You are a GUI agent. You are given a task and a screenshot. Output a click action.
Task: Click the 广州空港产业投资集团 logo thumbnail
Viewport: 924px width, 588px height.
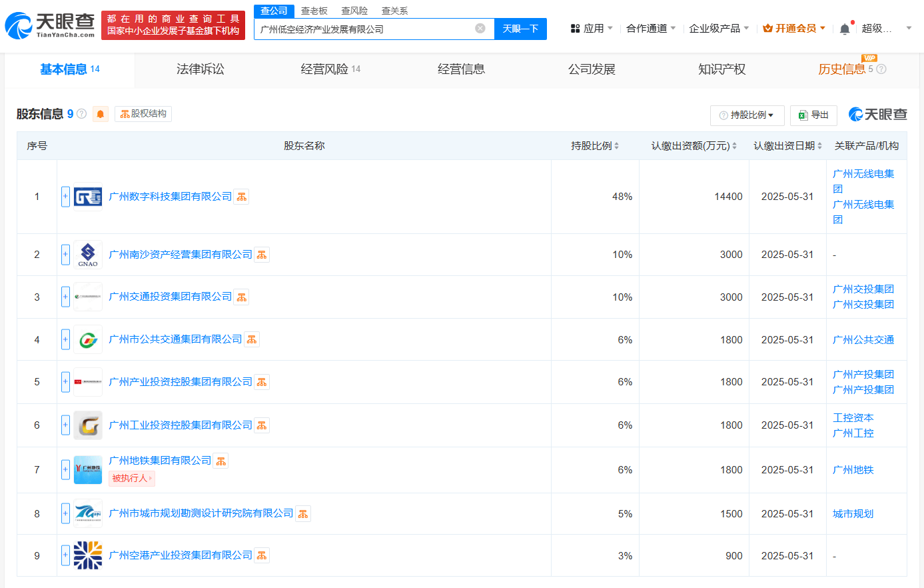[88, 555]
